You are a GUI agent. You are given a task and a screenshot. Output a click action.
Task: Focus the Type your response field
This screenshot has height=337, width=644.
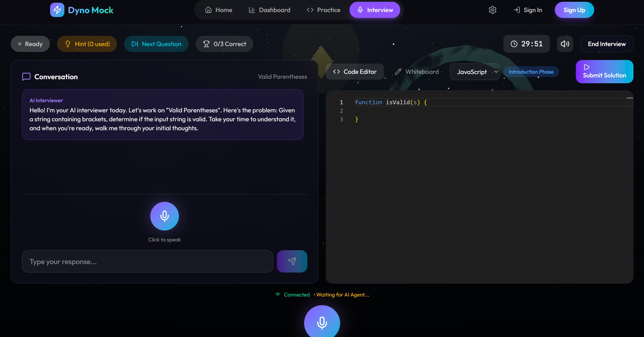click(148, 261)
